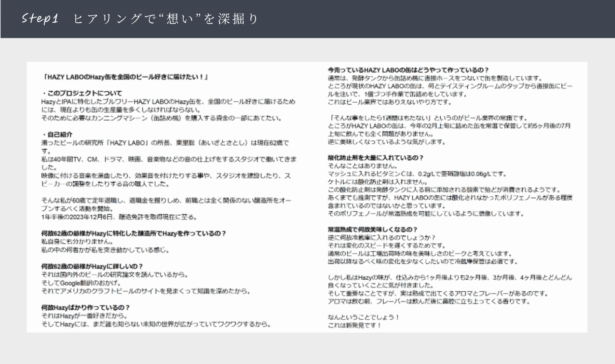
Task: Click the line starting "ピーカーの調整をしたりする"
Action: click(106, 184)
